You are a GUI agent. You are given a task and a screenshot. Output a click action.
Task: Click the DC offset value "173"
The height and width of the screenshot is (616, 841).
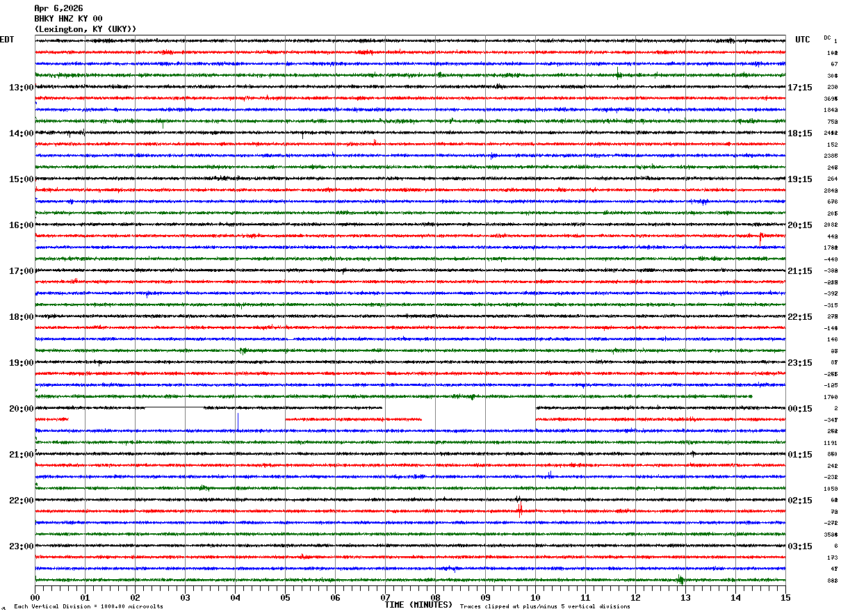pos(832,558)
